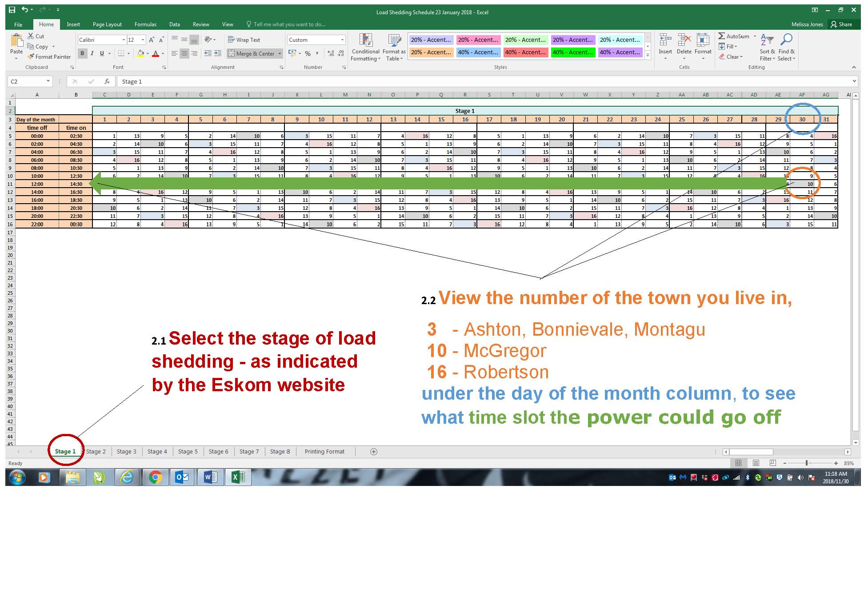The image size is (868, 614).
Task: Toggle Italic formatting
Action: pos(92,53)
